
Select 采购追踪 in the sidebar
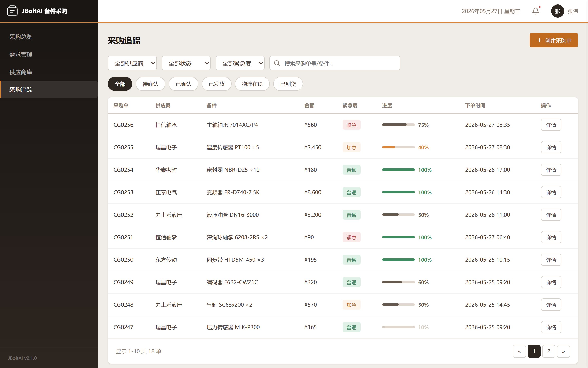coord(49,90)
